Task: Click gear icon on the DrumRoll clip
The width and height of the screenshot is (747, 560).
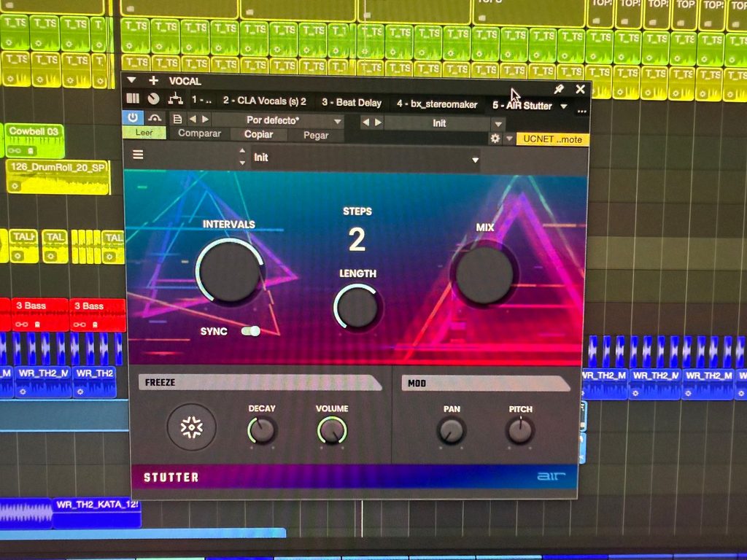Action: coord(15,186)
